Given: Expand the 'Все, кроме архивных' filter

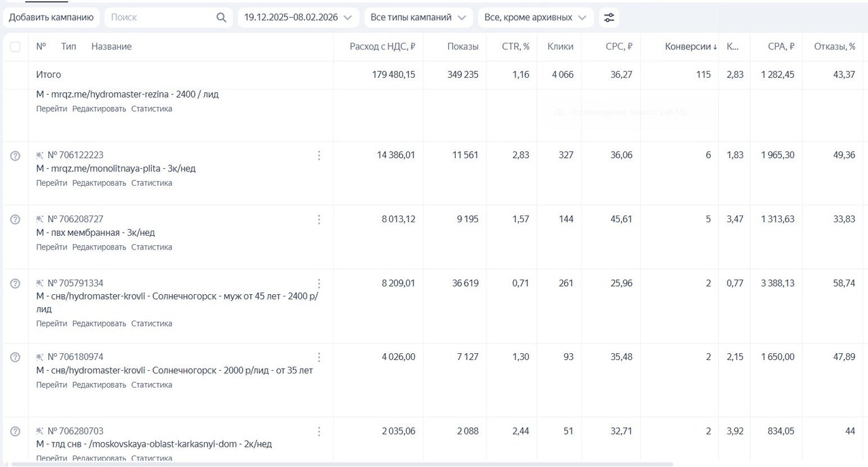Looking at the screenshot, I should coord(535,18).
